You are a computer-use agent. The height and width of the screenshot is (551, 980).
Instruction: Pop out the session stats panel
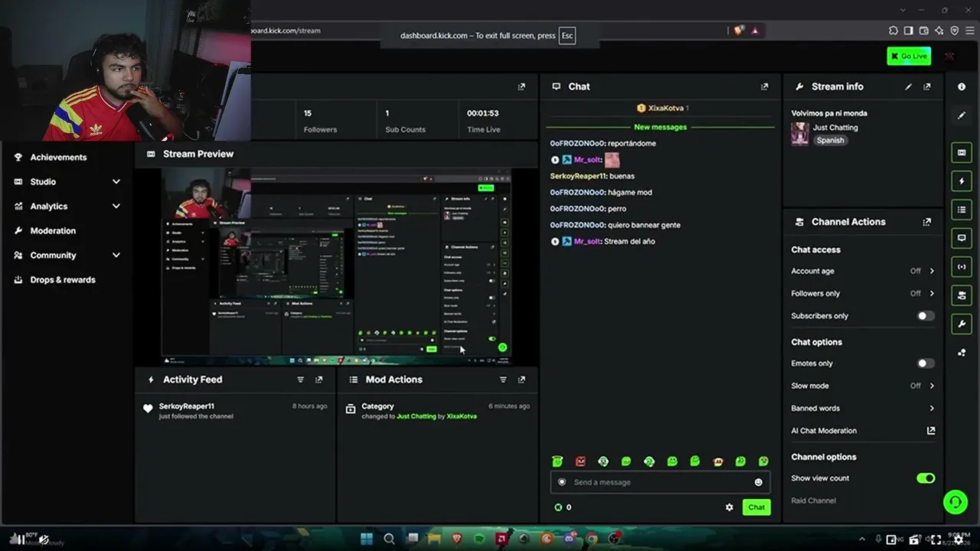point(521,86)
